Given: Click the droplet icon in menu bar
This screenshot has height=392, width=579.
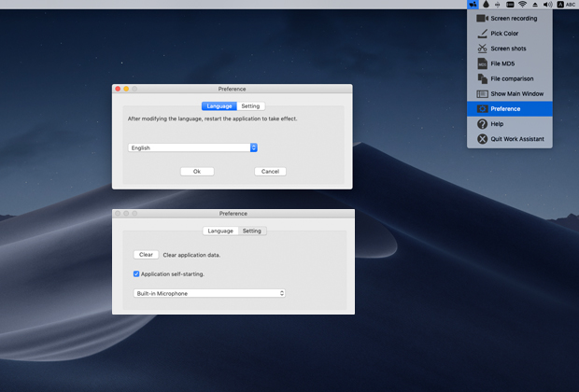Looking at the screenshot, I should pyautogui.click(x=486, y=5).
